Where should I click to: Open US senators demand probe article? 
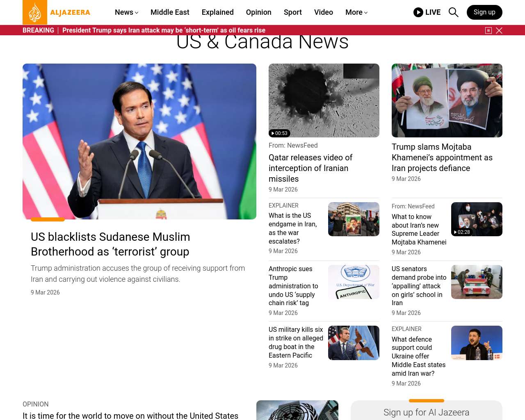click(419, 286)
